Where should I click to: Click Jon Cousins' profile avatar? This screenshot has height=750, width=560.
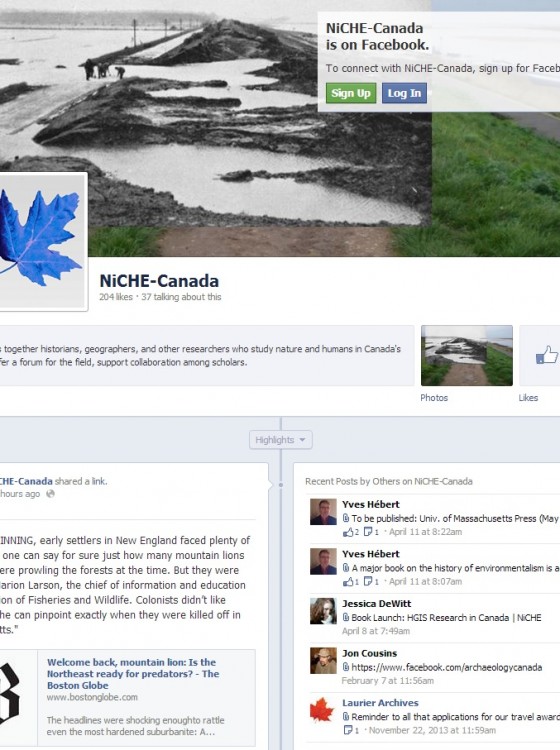click(323, 661)
